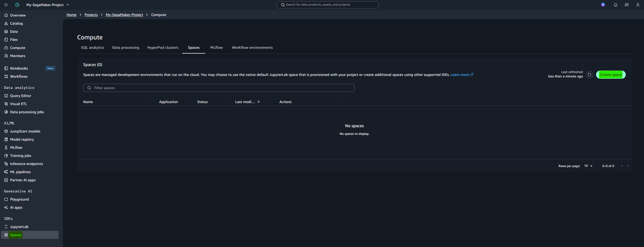The height and width of the screenshot is (247, 644).
Task: Launch JupyterLab from the IDEs section
Action: pyautogui.click(x=30, y=227)
